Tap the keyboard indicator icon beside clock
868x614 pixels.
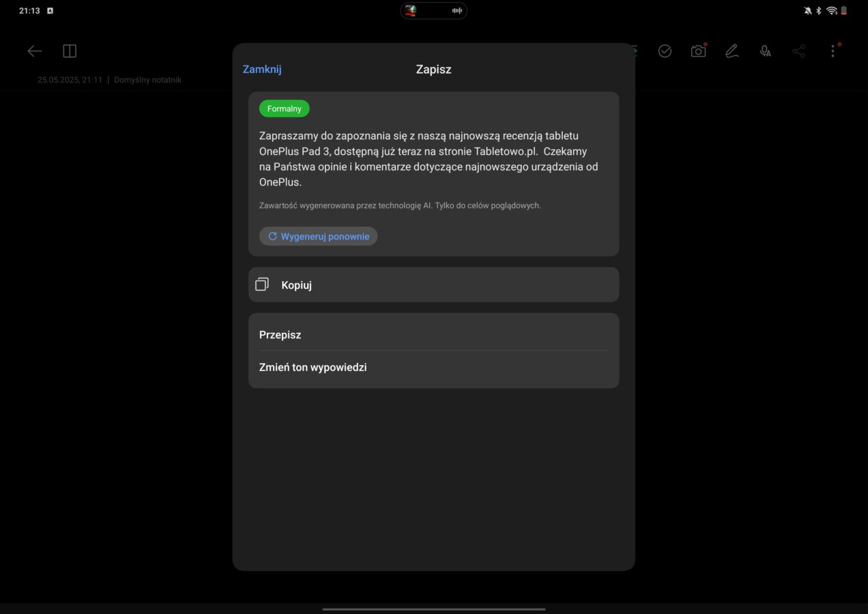click(50, 11)
